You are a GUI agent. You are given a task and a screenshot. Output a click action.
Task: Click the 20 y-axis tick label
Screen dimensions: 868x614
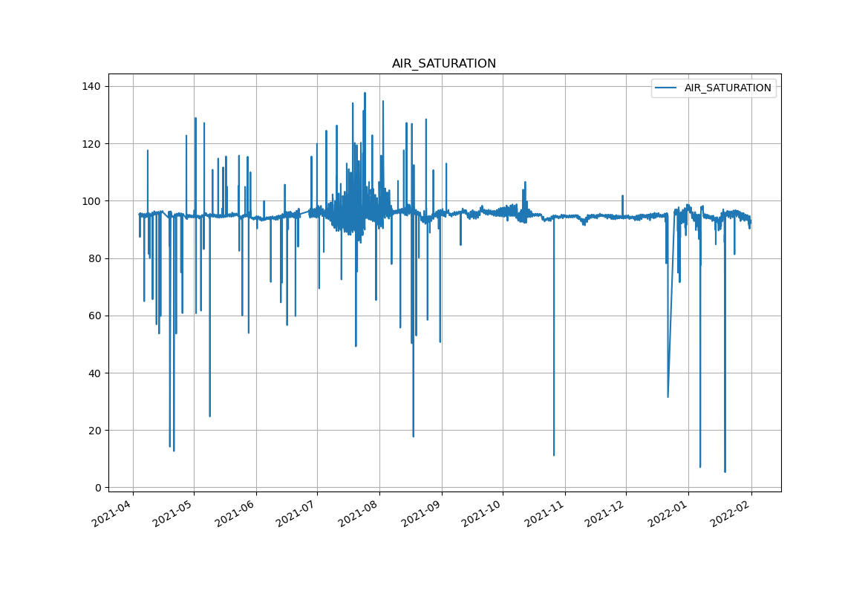[94, 431]
